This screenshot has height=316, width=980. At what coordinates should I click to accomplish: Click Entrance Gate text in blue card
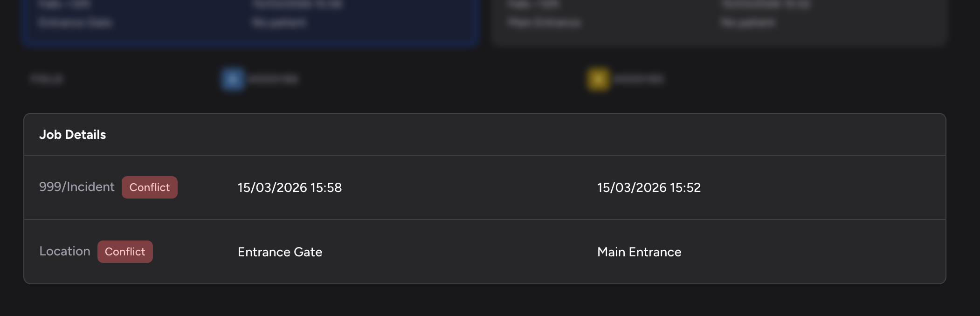pos(75,22)
